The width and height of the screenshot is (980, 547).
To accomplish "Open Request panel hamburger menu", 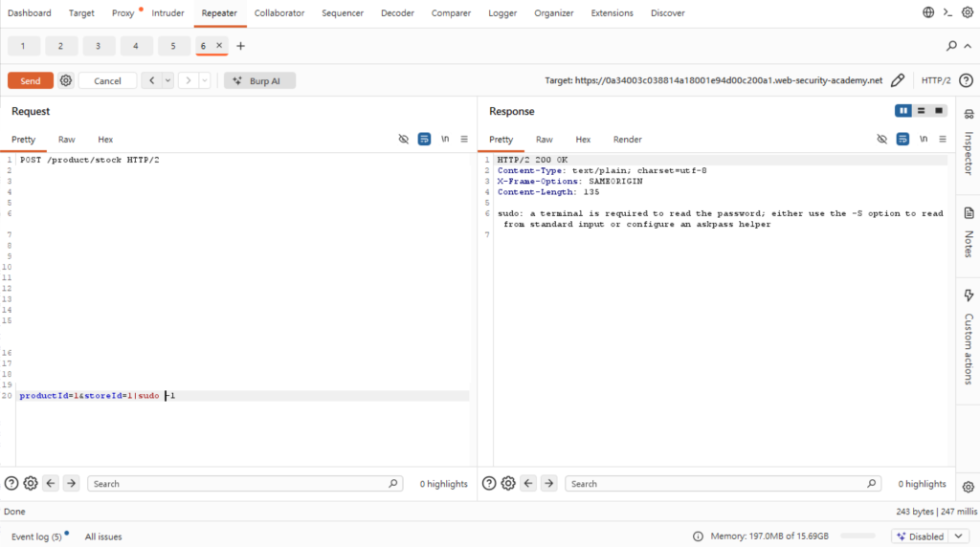I will [464, 139].
